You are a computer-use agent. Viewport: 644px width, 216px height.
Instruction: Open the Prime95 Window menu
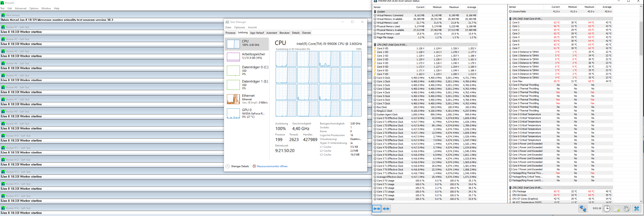click(x=46, y=8)
